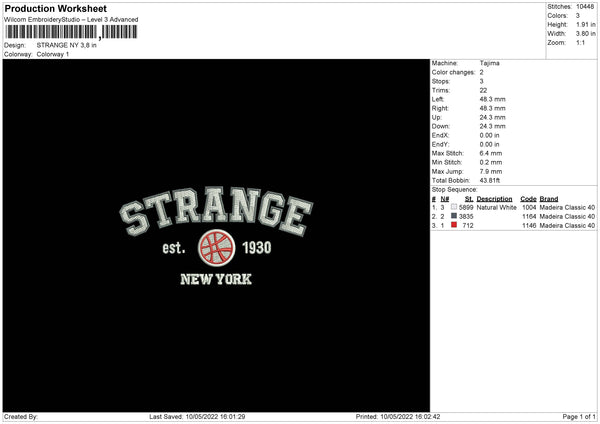Click the Total Bobbin value '43.81ft'

coord(490,180)
